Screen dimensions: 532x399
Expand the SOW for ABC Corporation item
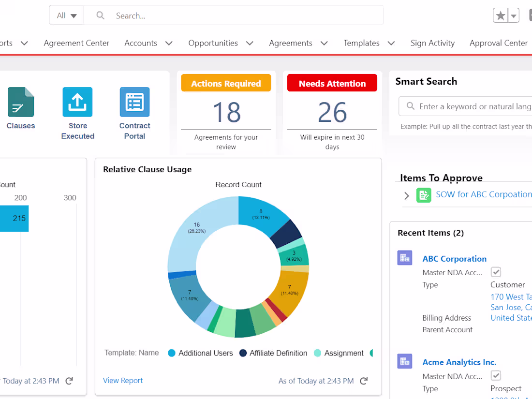[407, 195]
